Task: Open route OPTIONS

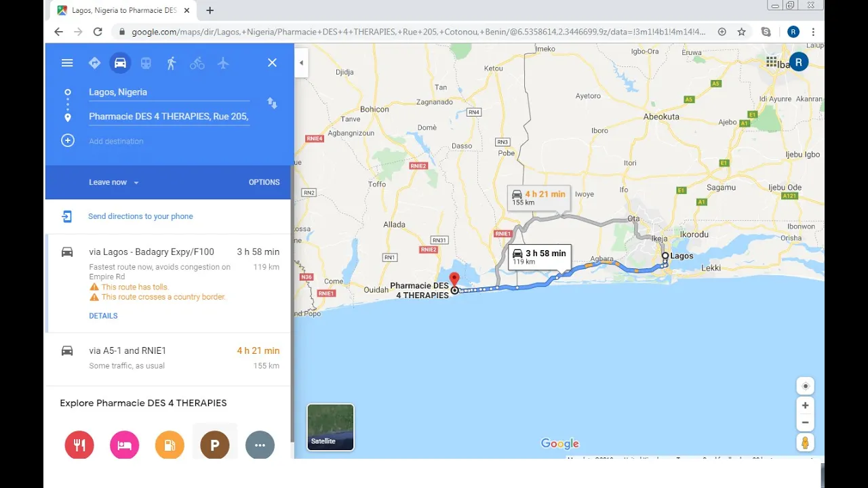Action: (264, 182)
